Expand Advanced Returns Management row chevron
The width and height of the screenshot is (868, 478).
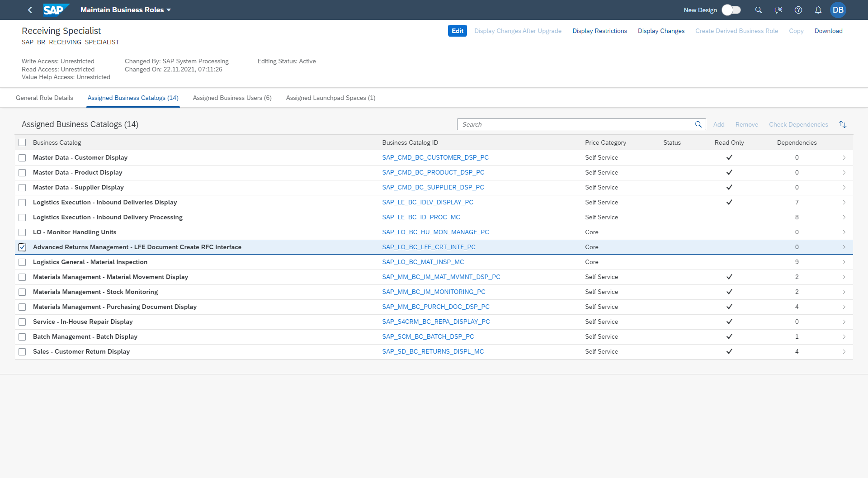(844, 247)
